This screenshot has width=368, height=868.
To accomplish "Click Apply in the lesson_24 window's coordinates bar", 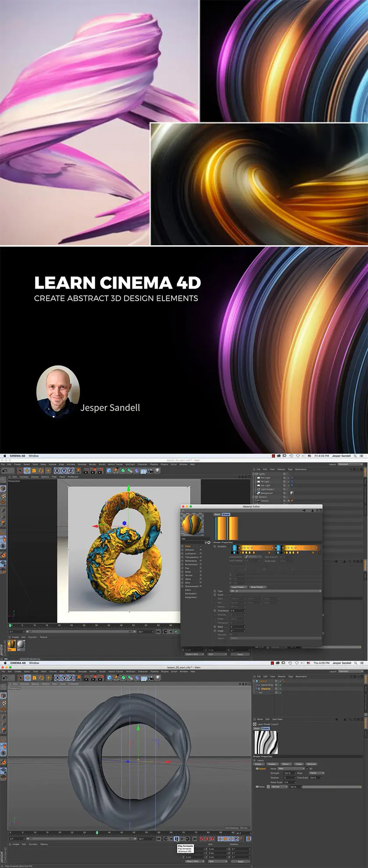I will pos(240,654).
